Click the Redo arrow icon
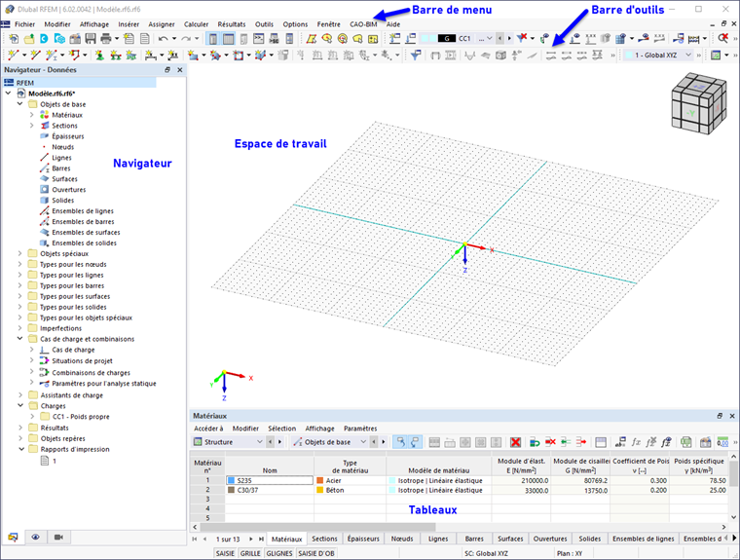The width and height of the screenshot is (740, 560). coord(186,39)
